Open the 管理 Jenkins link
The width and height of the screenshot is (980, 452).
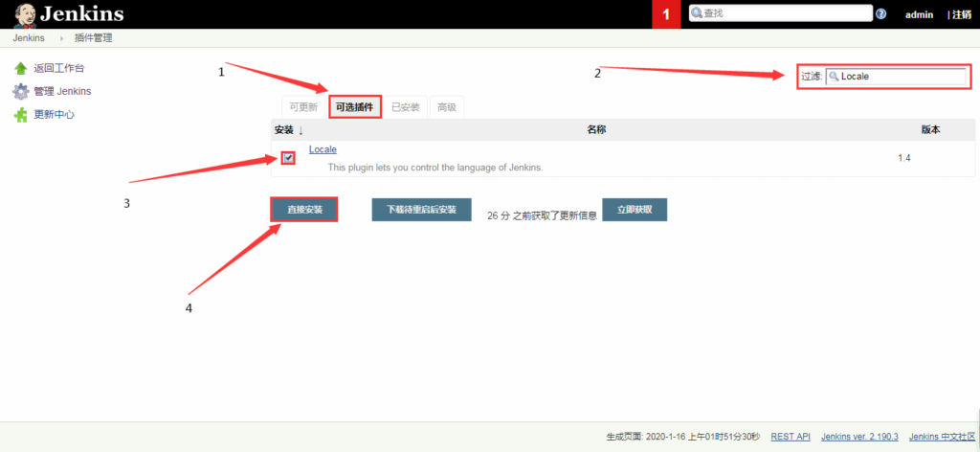click(62, 91)
